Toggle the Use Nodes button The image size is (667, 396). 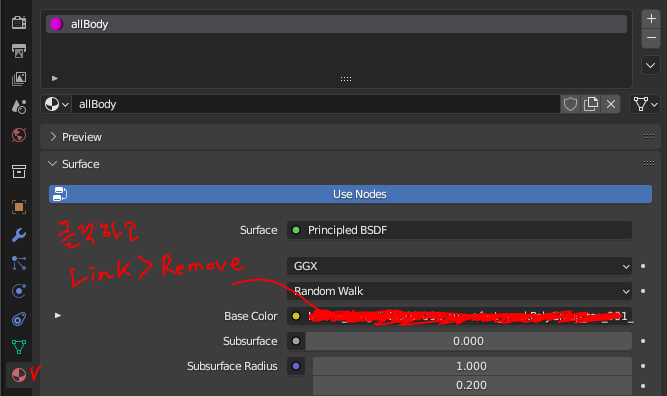tap(350, 194)
